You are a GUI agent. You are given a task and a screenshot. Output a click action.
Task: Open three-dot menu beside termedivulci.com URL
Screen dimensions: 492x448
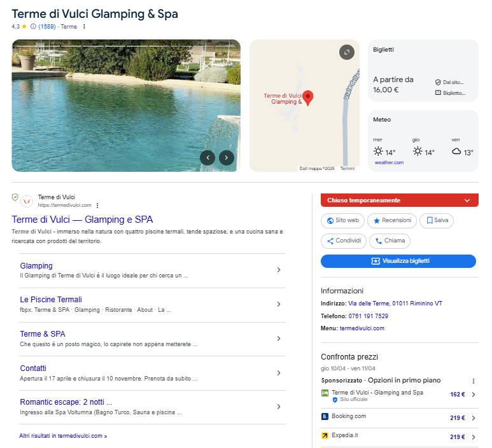[97, 206]
